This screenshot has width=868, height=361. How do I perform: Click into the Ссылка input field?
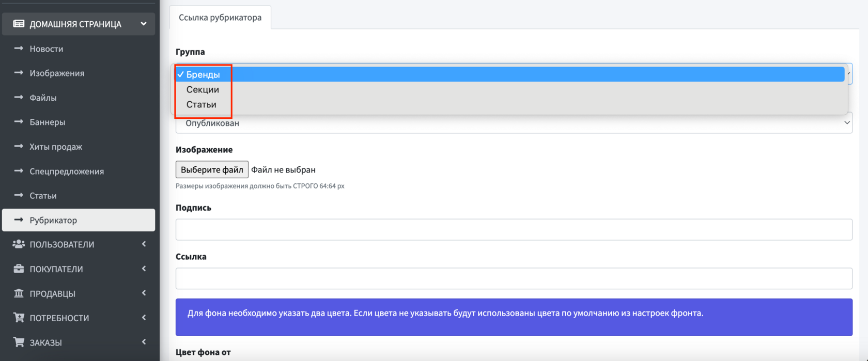pos(514,279)
